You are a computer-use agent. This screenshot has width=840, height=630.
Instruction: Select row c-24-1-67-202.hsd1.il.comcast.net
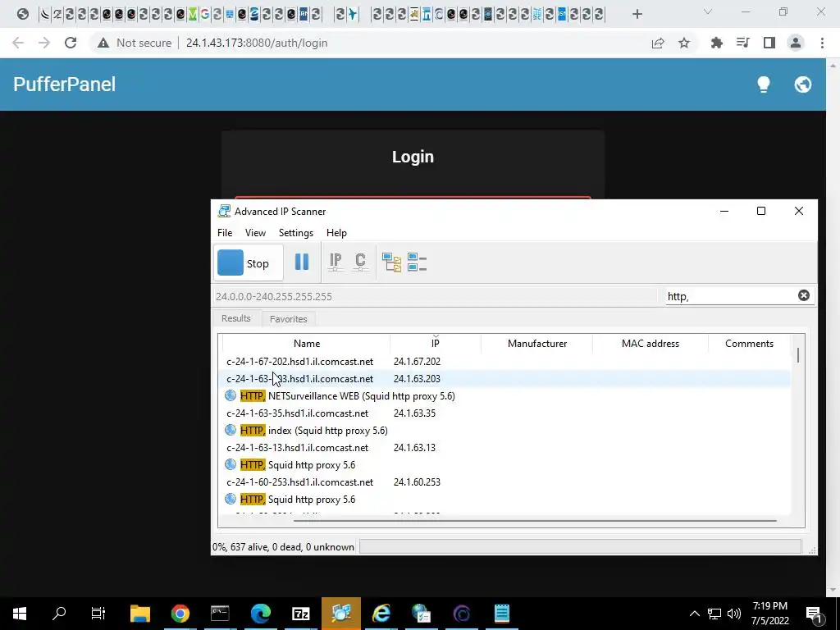506,362
